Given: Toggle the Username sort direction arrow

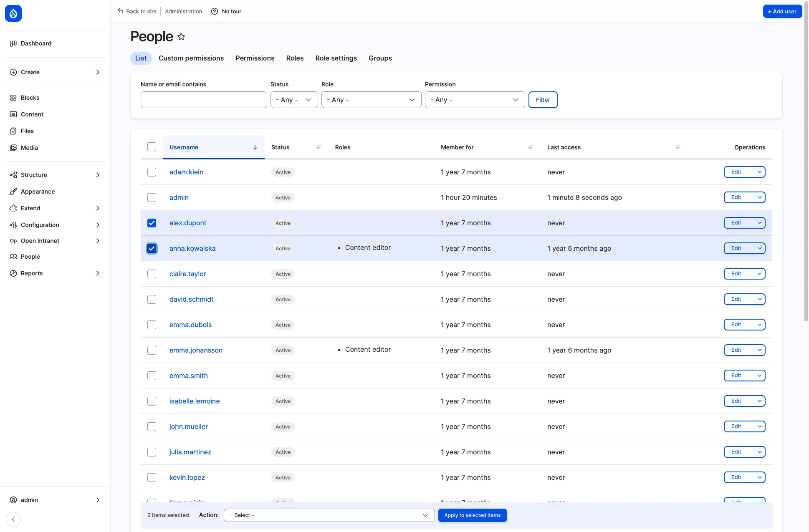Looking at the screenshot, I should click(x=255, y=147).
